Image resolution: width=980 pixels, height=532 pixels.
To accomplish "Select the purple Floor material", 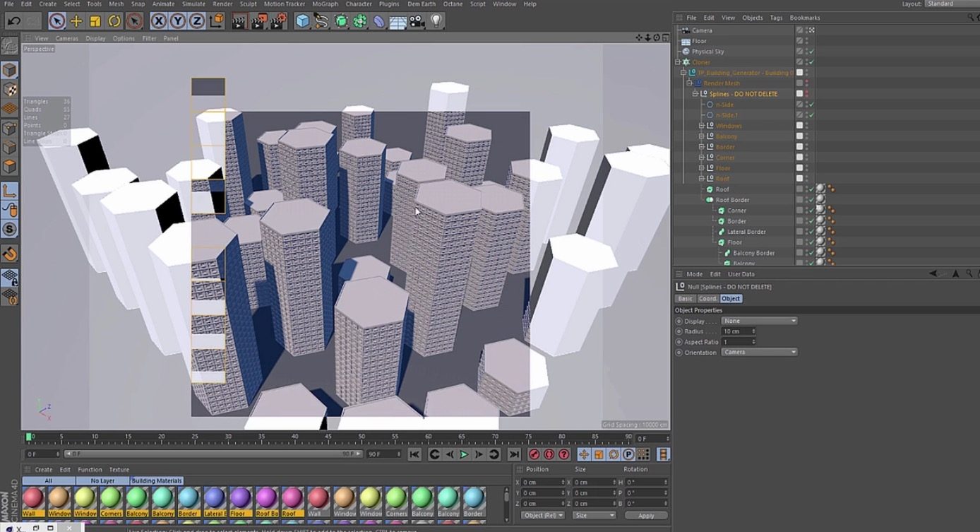I will click(240, 502).
